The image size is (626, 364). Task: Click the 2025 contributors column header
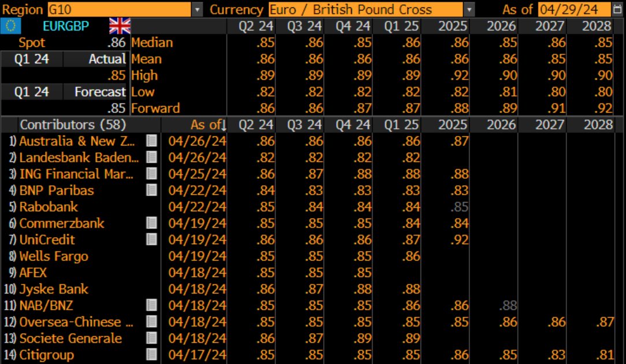(453, 125)
